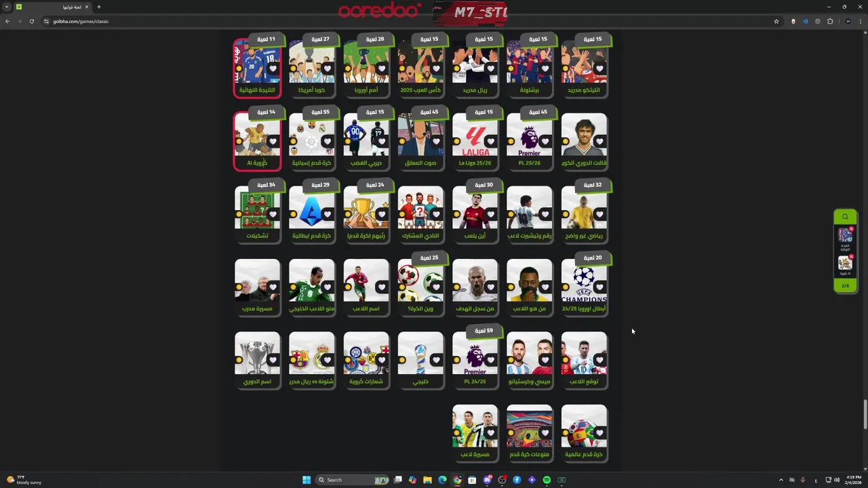Reload the page with refresh icon
This screenshot has height=488, width=868.
pyautogui.click(x=32, y=21)
